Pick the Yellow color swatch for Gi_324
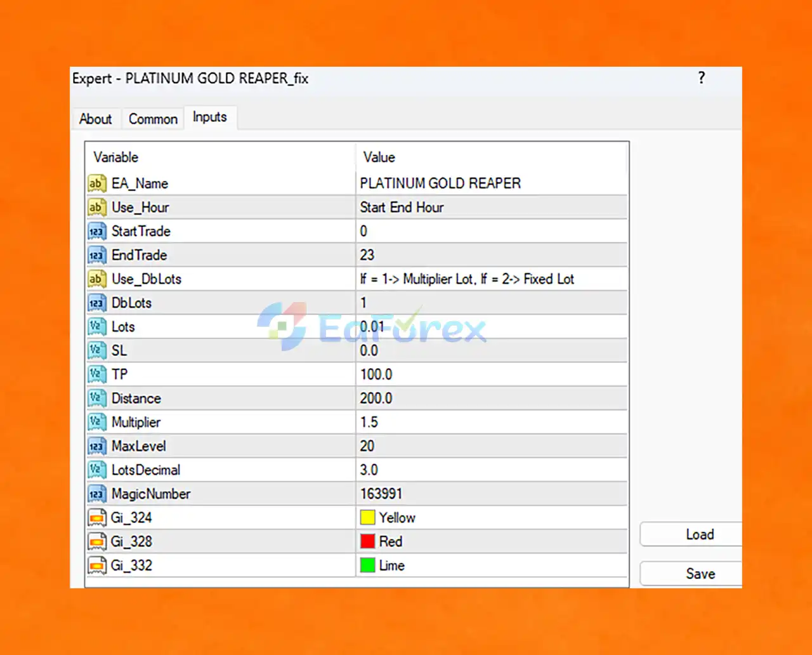 (367, 518)
